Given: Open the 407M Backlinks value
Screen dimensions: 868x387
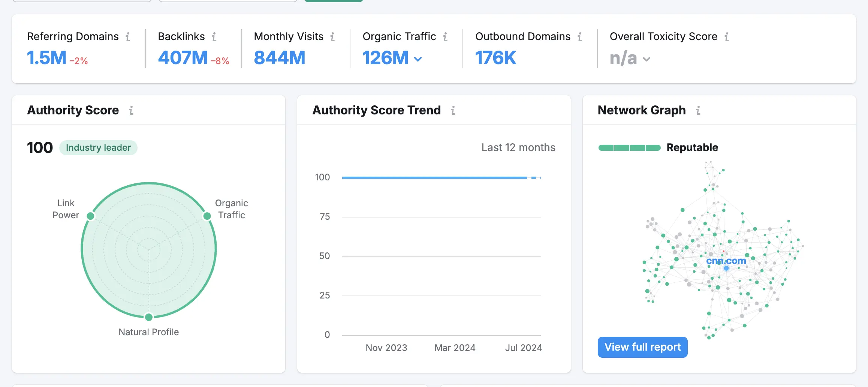Looking at the screenshot, I should tap(183, 58).
